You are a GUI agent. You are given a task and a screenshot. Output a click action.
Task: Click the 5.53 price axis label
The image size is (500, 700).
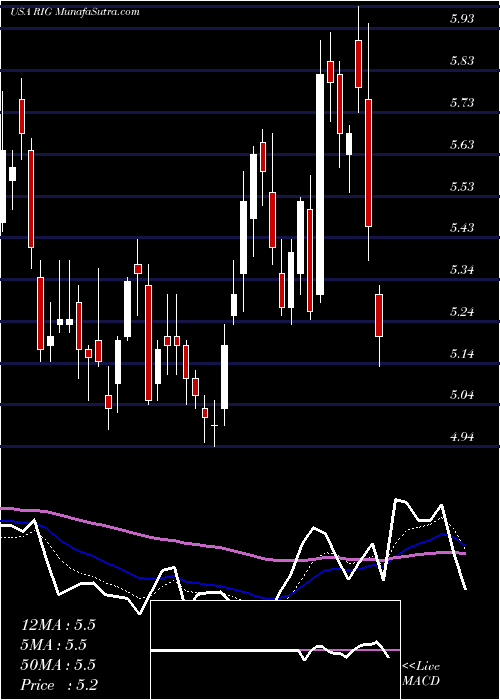click(x=461, y=186)
